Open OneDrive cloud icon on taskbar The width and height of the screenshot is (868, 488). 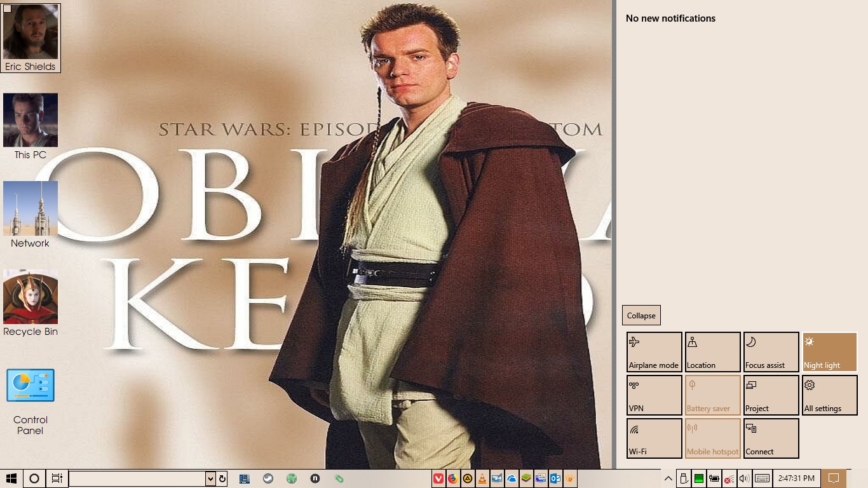coord(512,478)
